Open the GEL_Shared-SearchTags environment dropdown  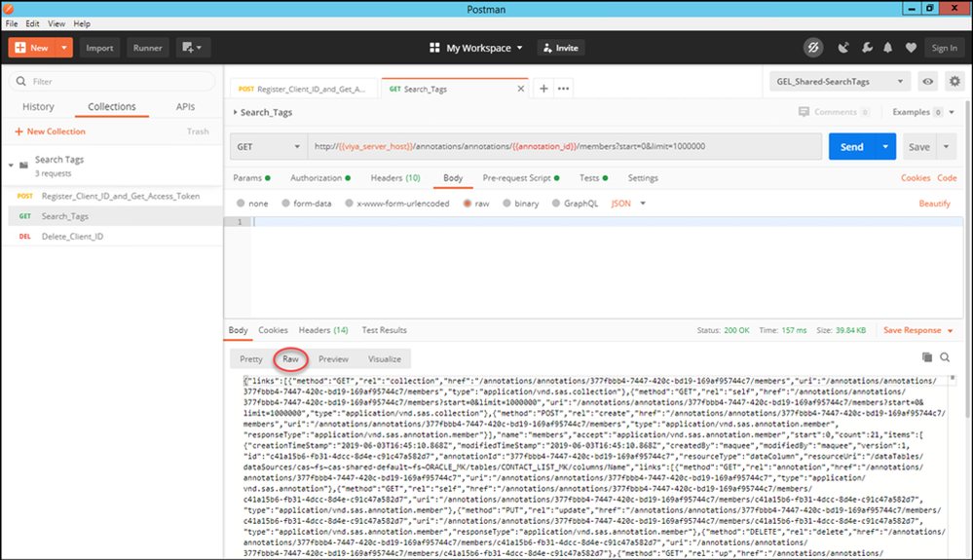point(840,81)
